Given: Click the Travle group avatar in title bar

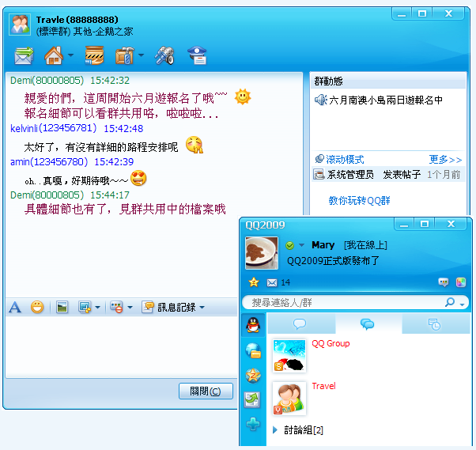Looking at the screenshot, I should [x=20, y=25].
